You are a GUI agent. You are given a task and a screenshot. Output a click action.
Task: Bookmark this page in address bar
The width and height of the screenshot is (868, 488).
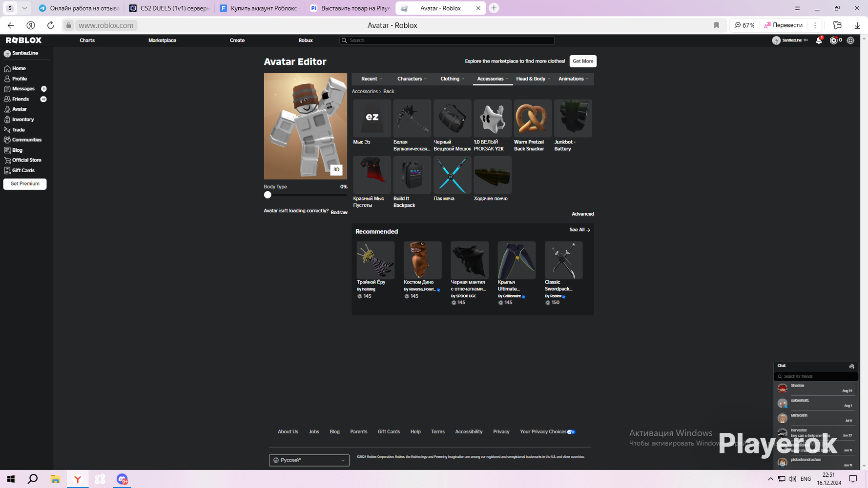point(716,25)
